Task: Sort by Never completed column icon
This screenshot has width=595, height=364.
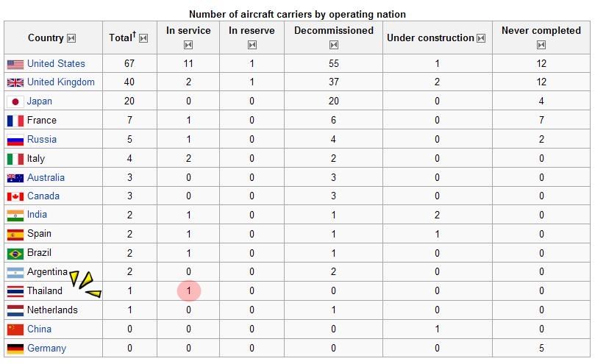Action: 541,45
